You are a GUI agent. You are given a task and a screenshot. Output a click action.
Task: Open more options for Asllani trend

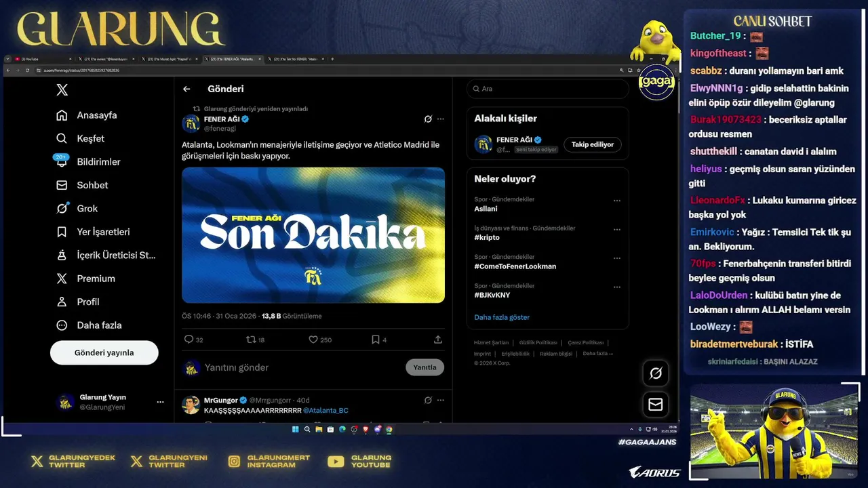[x=617, y=201]
